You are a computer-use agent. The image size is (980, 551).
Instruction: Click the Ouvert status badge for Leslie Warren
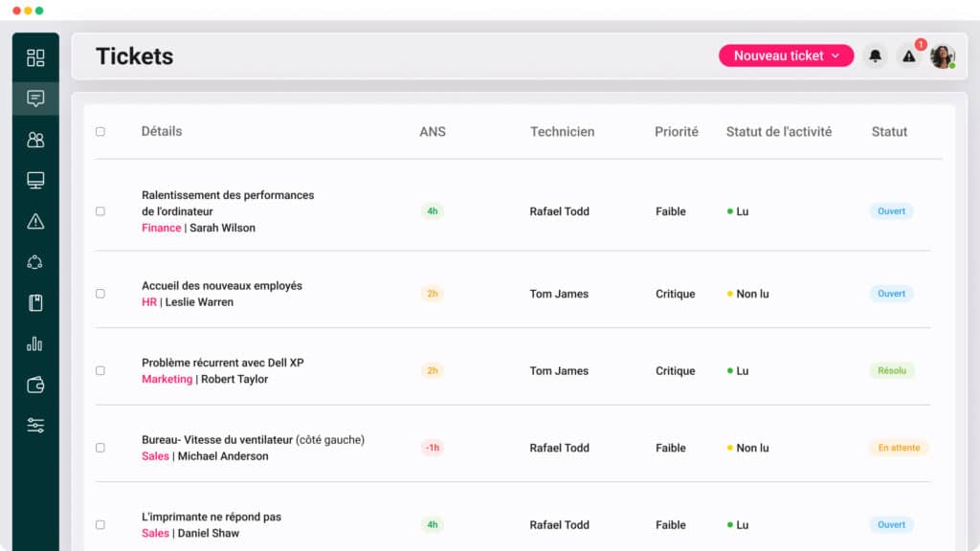coord(891,294)
